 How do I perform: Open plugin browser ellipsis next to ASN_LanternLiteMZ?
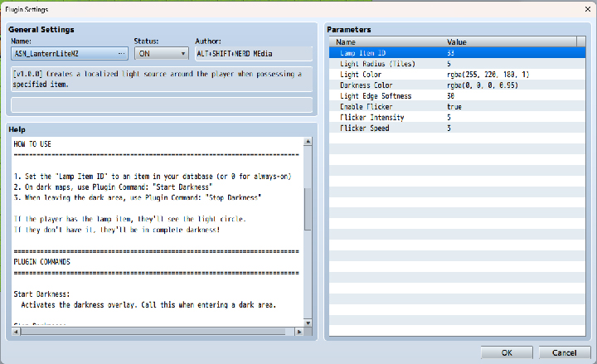(x=121, y=54)
